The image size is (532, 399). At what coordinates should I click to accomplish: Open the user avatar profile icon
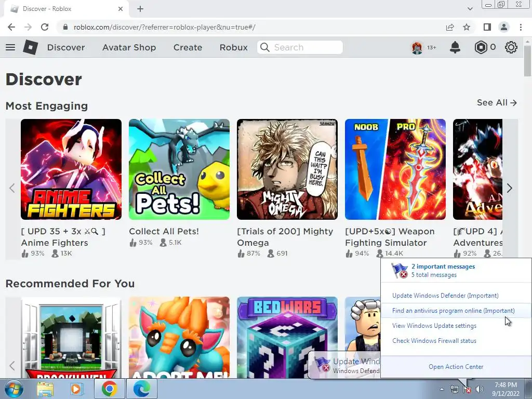pyautogui.click(x=417, y=47)
